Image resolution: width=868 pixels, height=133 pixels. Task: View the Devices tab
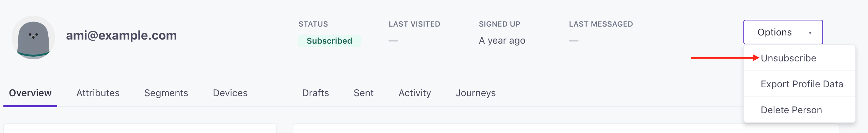(230, 93)
